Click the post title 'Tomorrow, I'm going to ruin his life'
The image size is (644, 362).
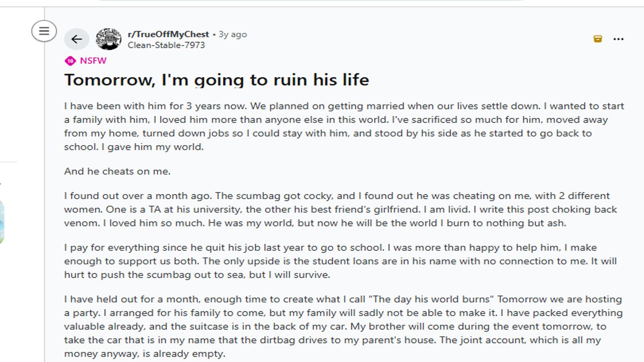(x=217, y=80)
